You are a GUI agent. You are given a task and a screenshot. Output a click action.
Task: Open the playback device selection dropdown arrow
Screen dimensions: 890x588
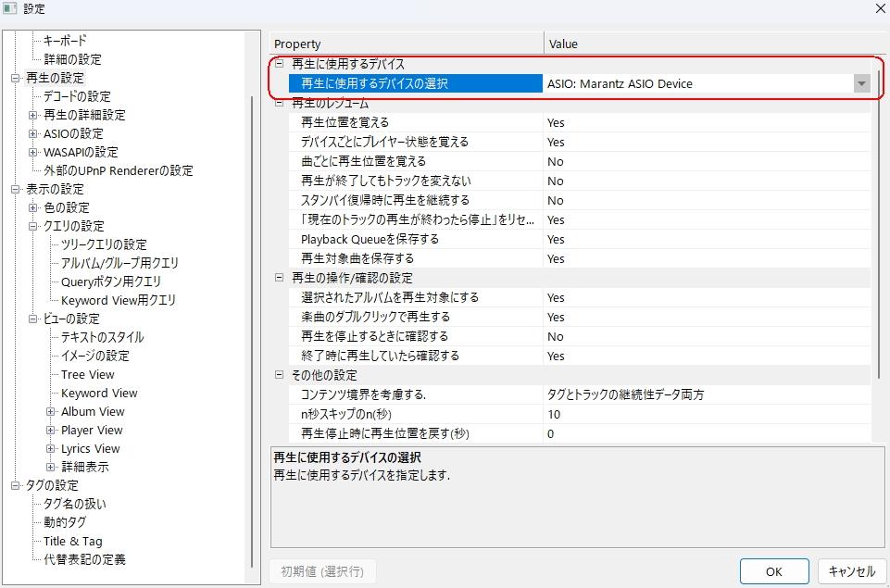tap(861, 84)
